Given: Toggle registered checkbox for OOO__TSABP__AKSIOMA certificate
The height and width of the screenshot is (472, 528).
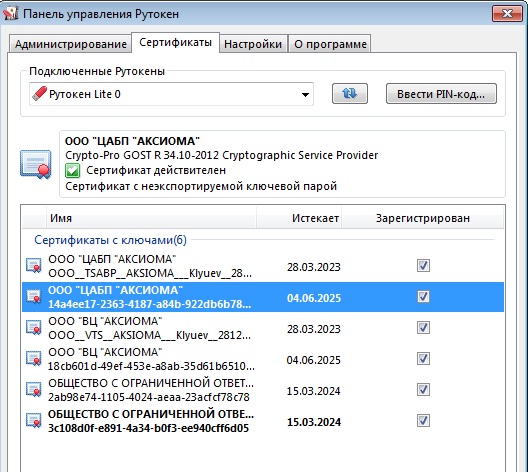Looking at the screenshot, I should tap(423, 266).
